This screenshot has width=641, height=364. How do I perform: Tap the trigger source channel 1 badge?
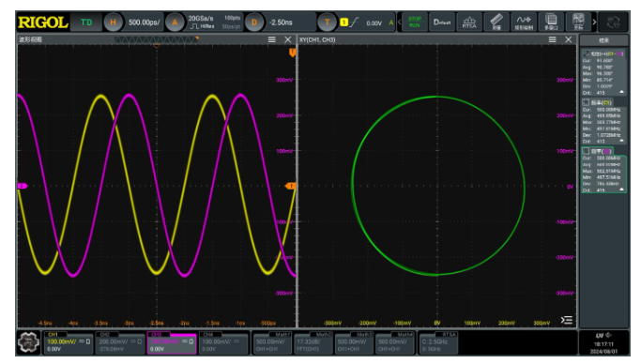point(343,23)
